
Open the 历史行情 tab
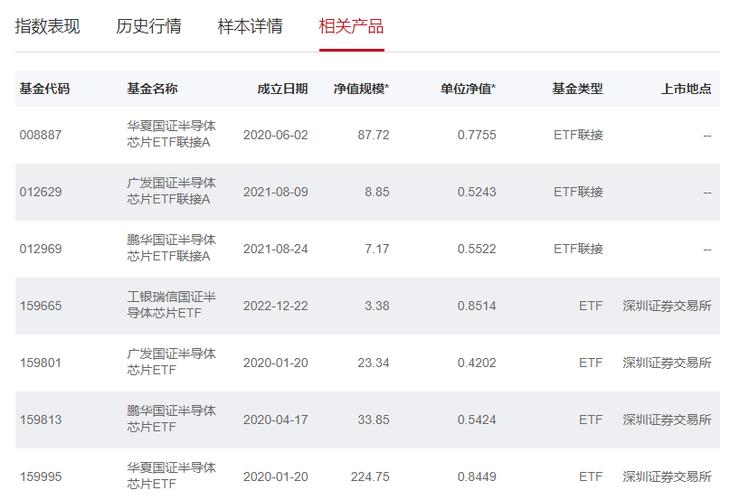[x=149, y=26]
